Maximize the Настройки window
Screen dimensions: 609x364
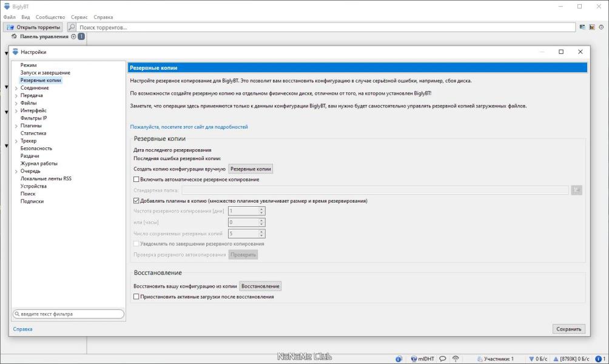(561, 52)
